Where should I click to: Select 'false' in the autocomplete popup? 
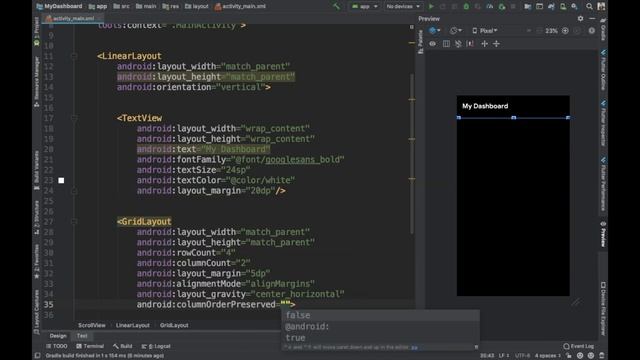click(380, 315)
